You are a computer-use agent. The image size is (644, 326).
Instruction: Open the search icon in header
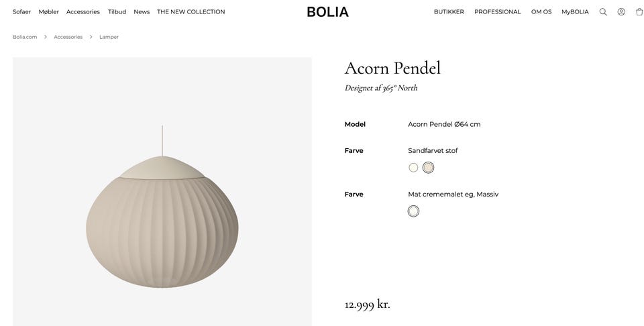(603, 12)
